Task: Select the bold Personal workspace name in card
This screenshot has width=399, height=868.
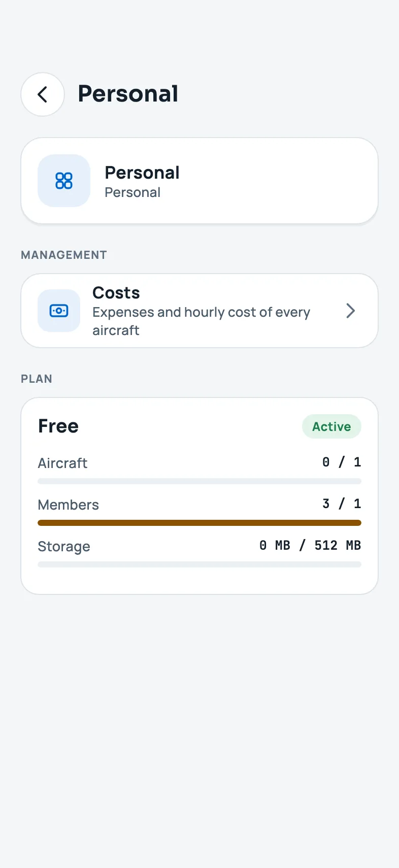Action: (x=142, y=173)
